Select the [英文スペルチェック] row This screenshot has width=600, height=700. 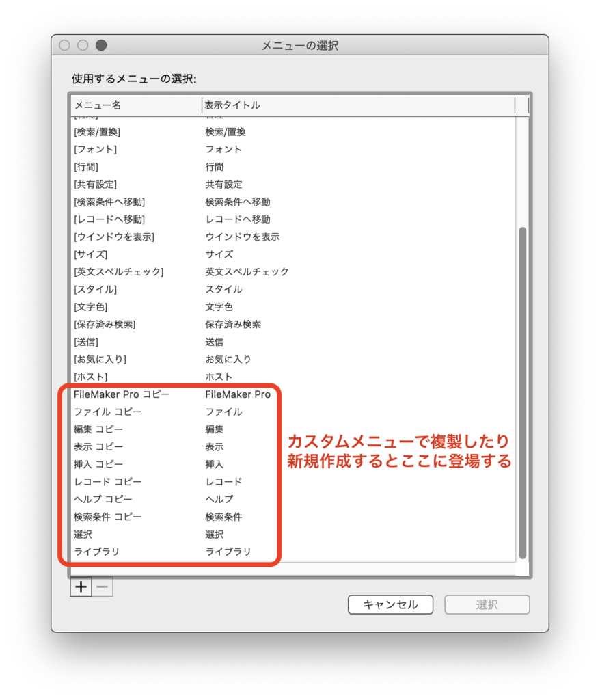click(x=293, y=272)
